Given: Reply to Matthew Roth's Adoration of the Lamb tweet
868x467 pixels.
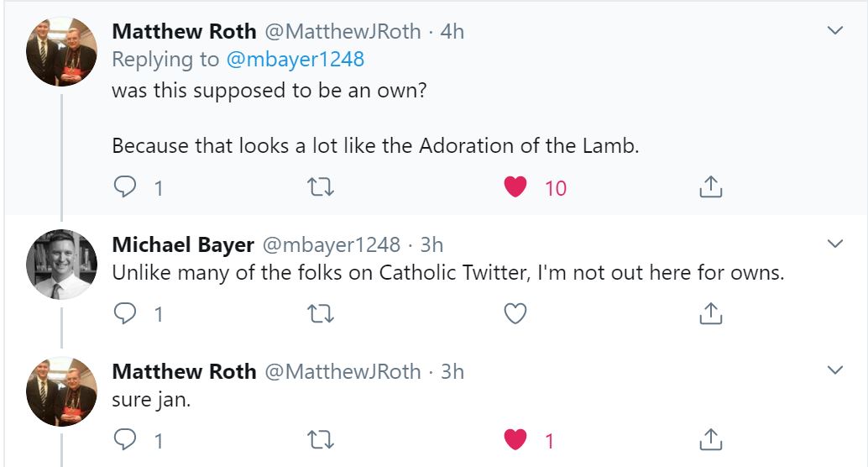Looking at the screenshot, I should tap(125, 186).
